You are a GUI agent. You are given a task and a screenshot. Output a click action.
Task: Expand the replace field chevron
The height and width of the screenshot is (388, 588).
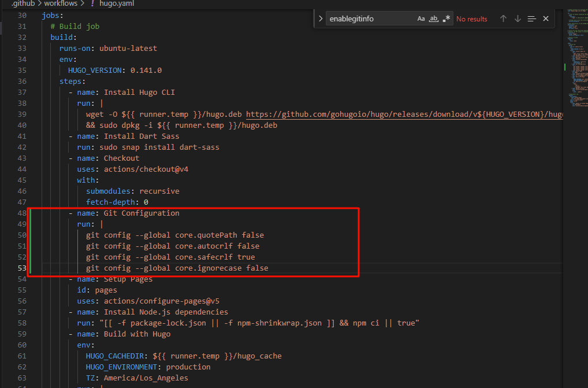321,19
